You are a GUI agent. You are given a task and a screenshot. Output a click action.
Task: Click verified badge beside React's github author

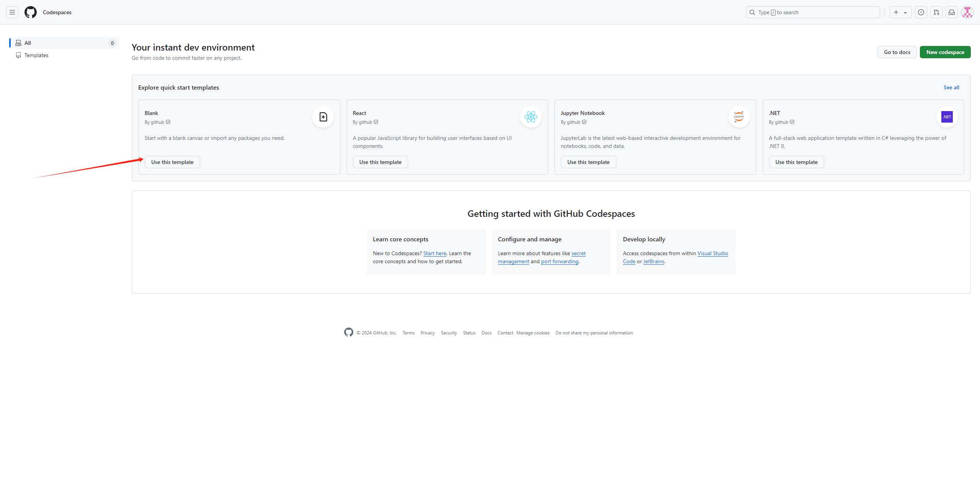click(x=376, y=122)
